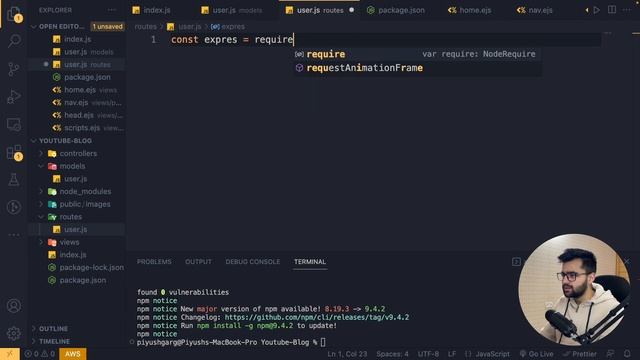Click Go Live in status bar

point(536,354)
